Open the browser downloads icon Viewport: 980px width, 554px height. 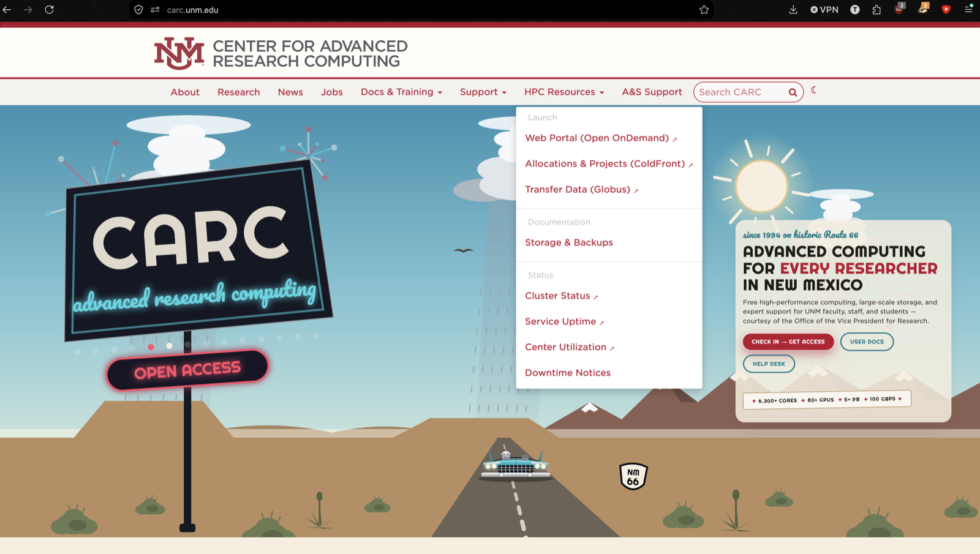click(793, 10)
